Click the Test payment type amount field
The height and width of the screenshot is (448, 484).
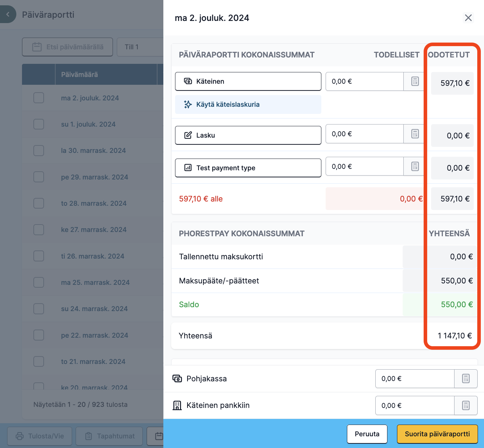365,166
